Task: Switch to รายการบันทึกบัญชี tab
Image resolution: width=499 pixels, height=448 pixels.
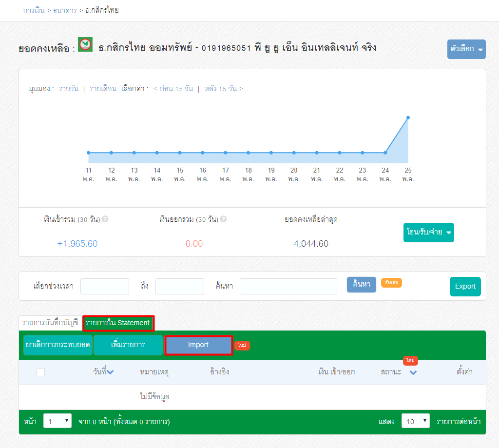Action: pos(50,323)
